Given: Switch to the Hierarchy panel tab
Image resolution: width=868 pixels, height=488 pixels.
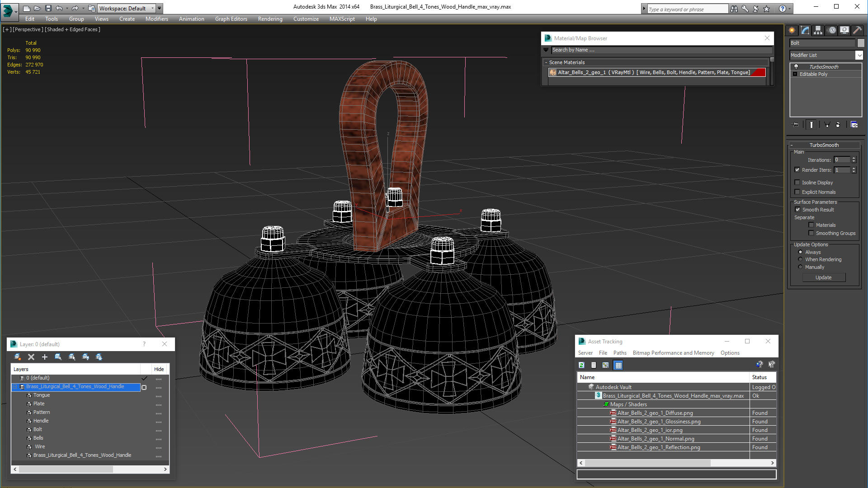Looking at the screenshot, I should [x=818, y=30].
